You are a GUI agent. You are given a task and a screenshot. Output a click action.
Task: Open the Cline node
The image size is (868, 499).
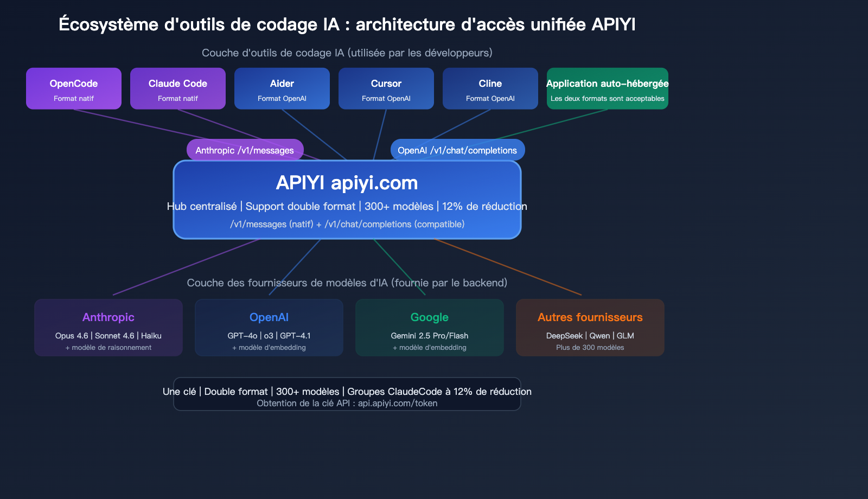(490, 88)
